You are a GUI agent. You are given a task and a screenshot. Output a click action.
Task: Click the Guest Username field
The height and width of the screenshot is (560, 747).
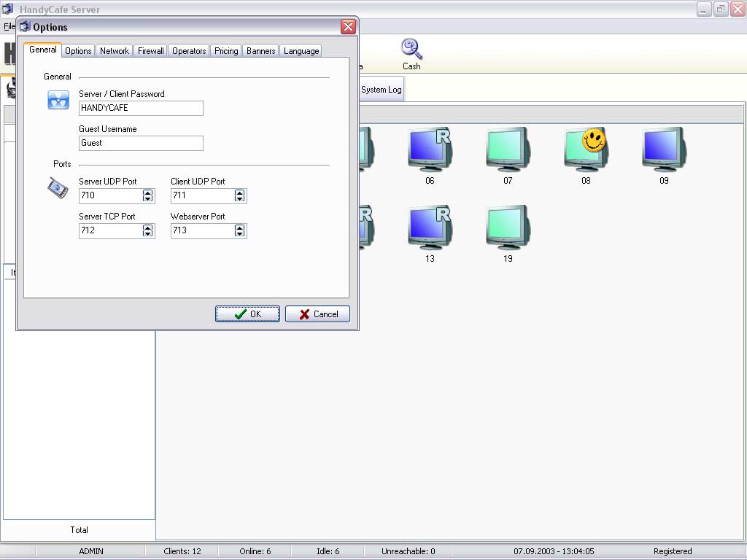(141, 143)
